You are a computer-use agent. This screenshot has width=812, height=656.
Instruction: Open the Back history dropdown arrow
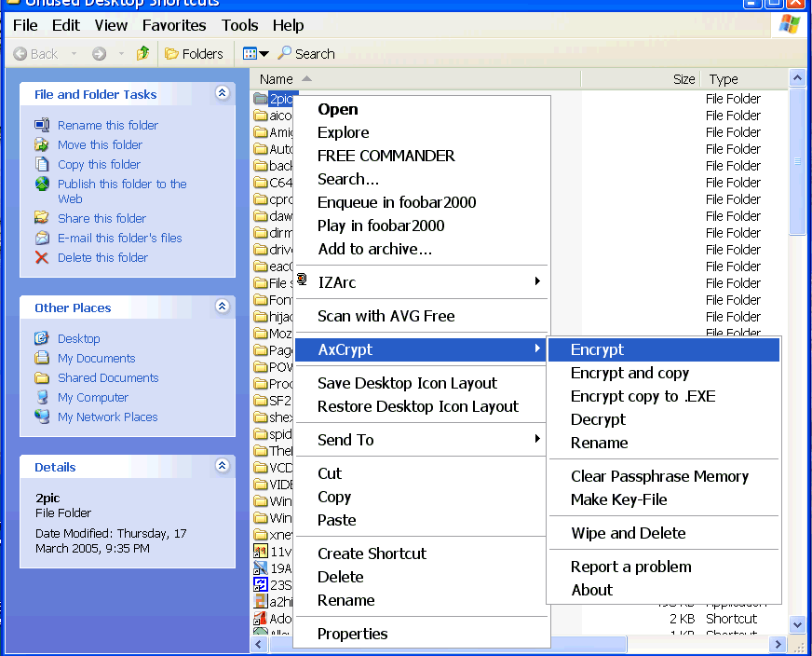coord(74,54)
